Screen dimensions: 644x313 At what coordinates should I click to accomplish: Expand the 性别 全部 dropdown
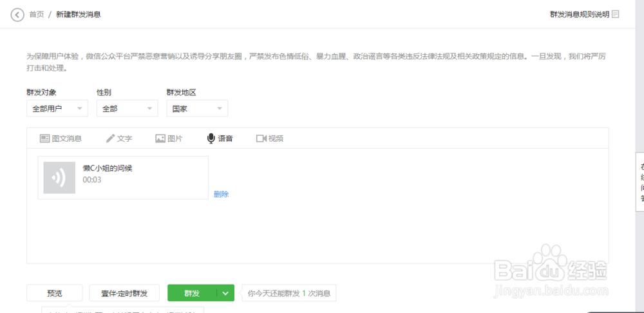(128, 108)
